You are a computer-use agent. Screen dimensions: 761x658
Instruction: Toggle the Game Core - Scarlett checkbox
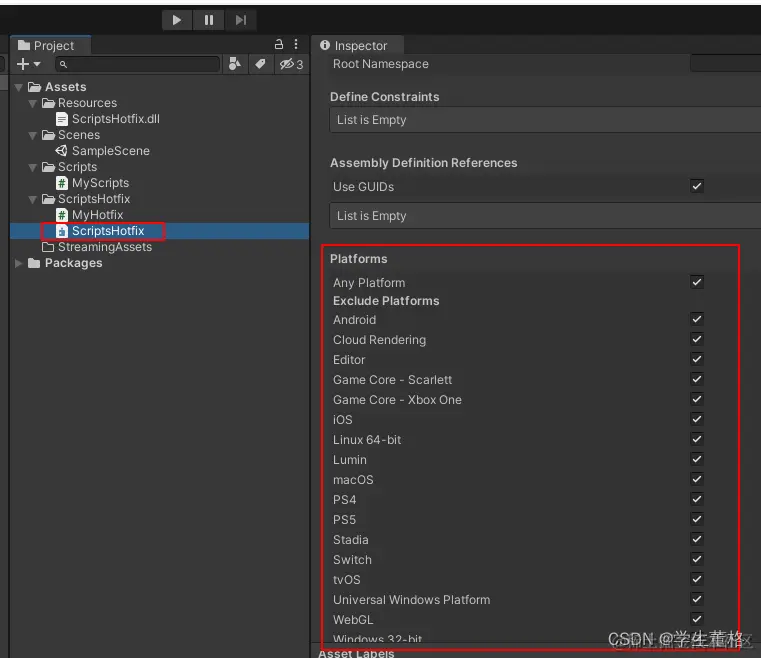(x=697, y=379)
